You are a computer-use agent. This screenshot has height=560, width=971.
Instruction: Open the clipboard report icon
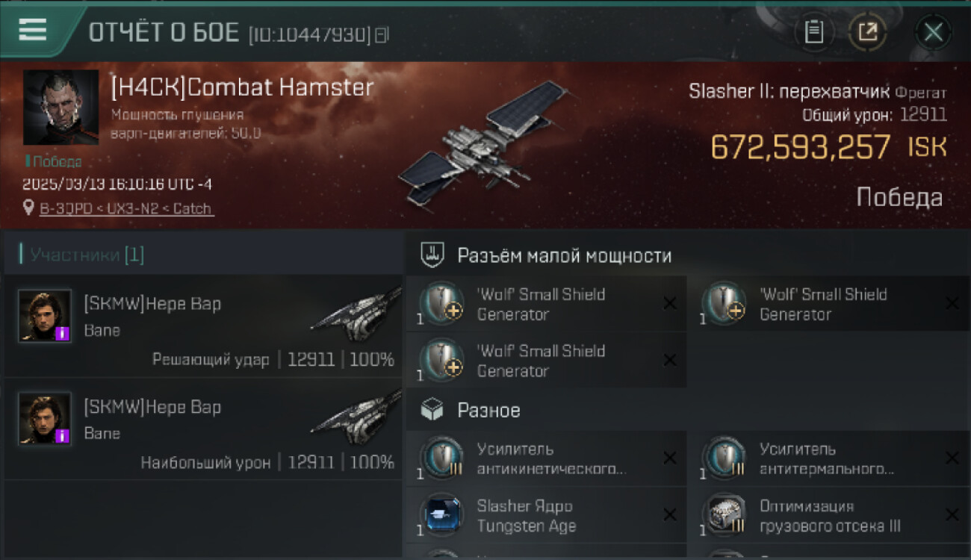tap(814, 32)
